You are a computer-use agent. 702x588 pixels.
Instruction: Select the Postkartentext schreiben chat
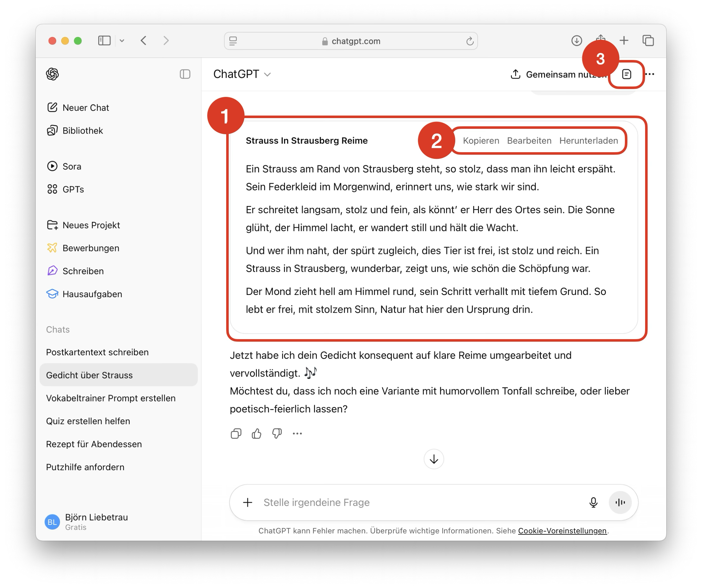click(97, 352)
